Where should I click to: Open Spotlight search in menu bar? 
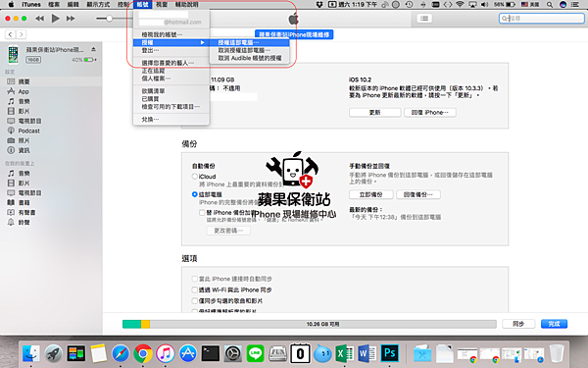pyautogui.click(x=550, y=5)
